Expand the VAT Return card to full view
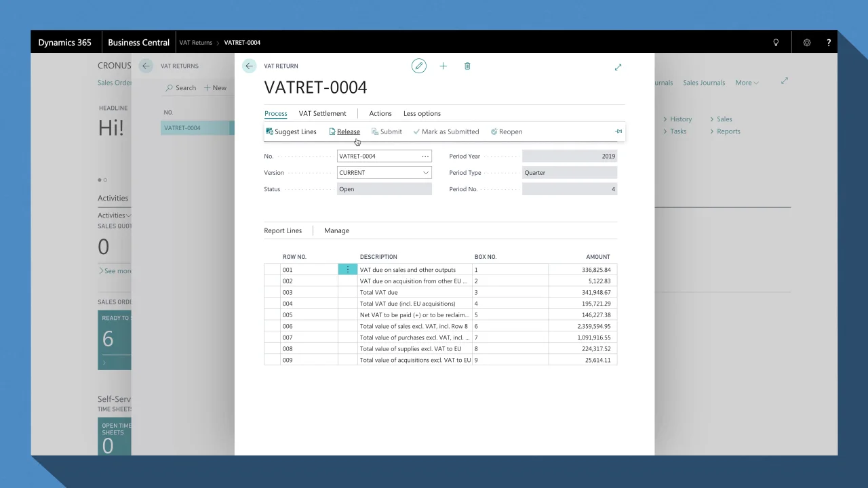868x488 pixels. point(618,67)
